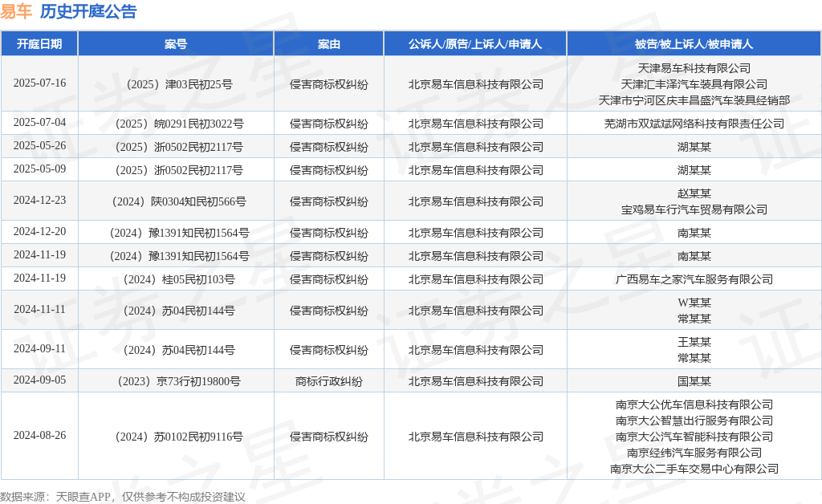
Task: Click the 易车 title text
Action: point(16,11)
